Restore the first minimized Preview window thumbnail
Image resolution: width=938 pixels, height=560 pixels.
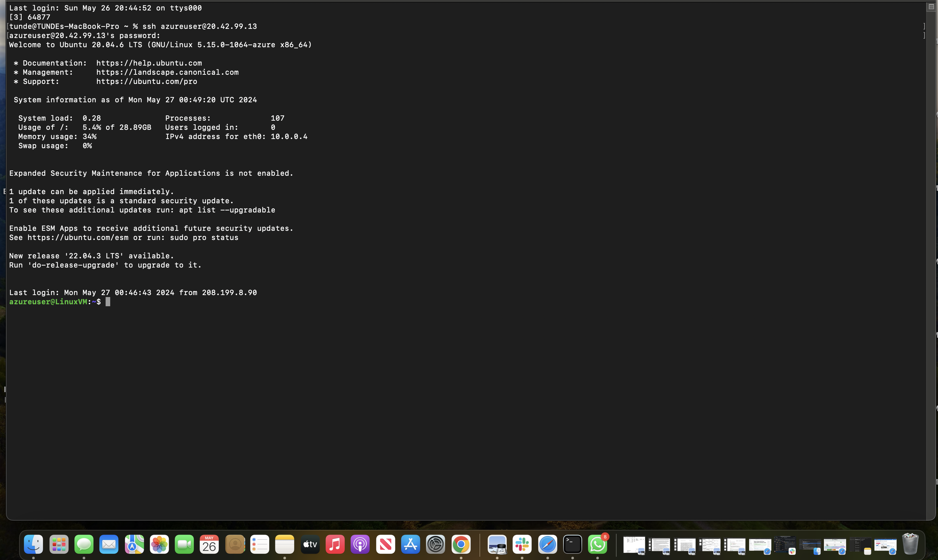coord(634,545)
